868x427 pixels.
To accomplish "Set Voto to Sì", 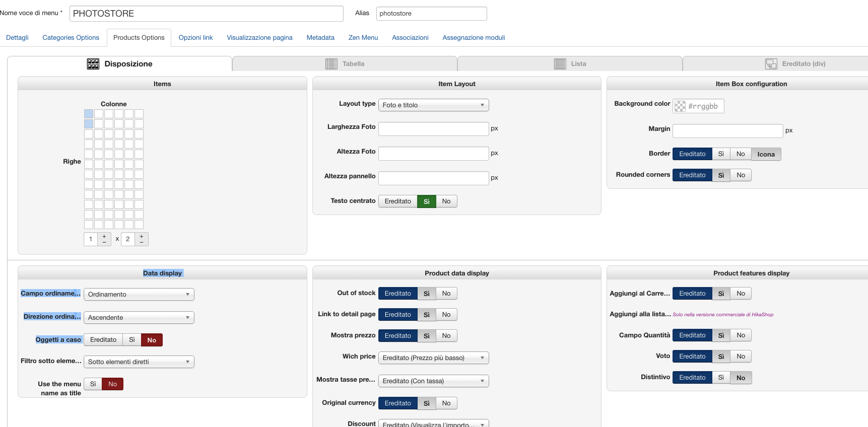I will (721, 357).
